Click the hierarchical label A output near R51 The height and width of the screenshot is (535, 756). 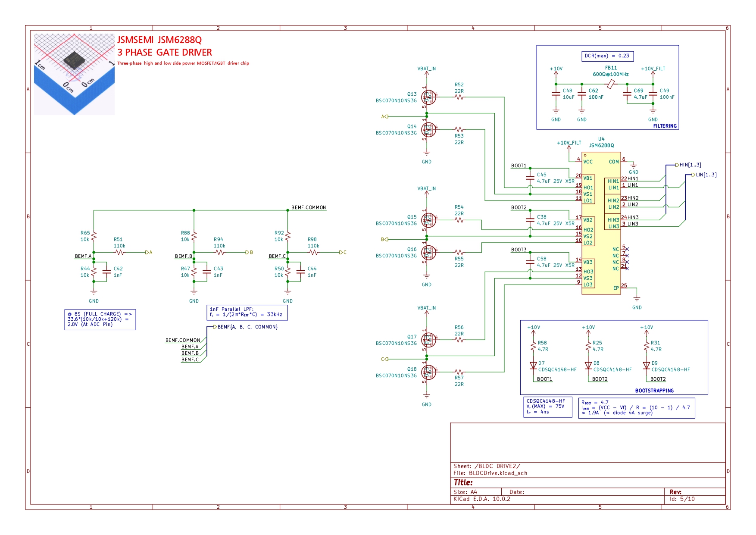point(149,252)
